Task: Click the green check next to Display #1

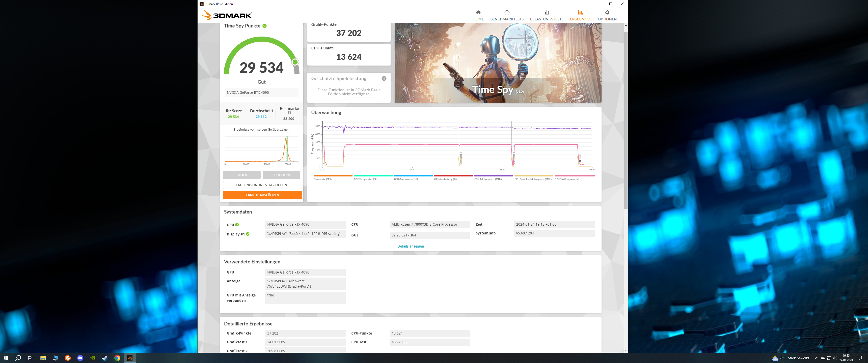Action: 248,234
